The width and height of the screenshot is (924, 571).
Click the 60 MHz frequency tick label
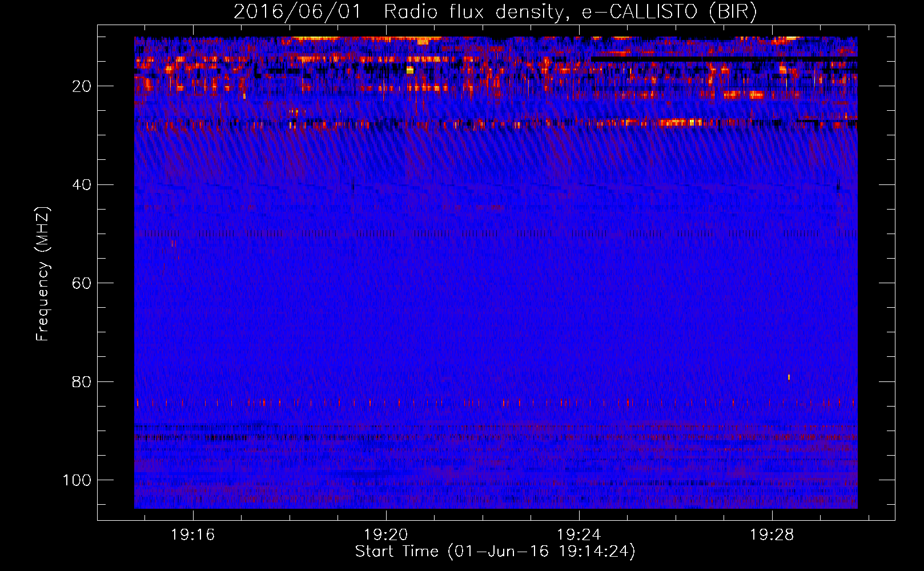point(82,283)
